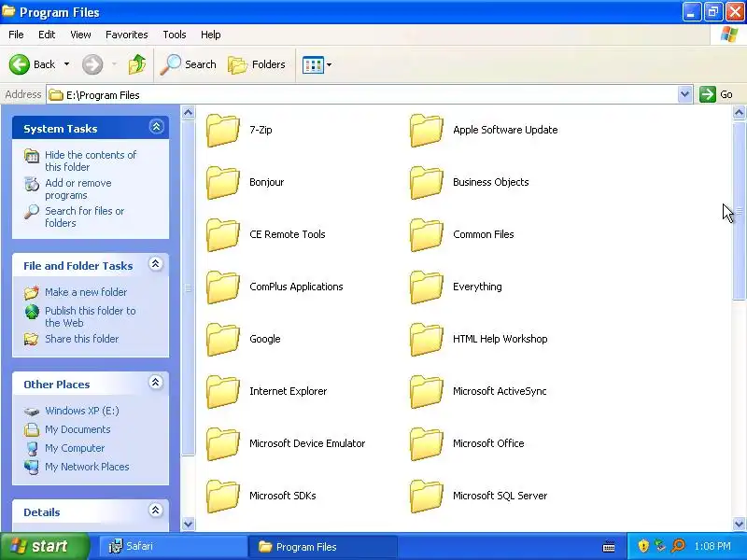Select the Microsoft Office folder icon
The image size is (747, 560).
tap(427, 444)
